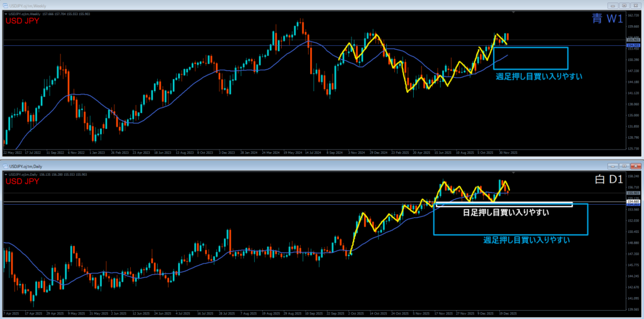This screenshot has height=319, width=644.
Task: Click the 148.880 price on Daily scale
Action: (634, 243)
